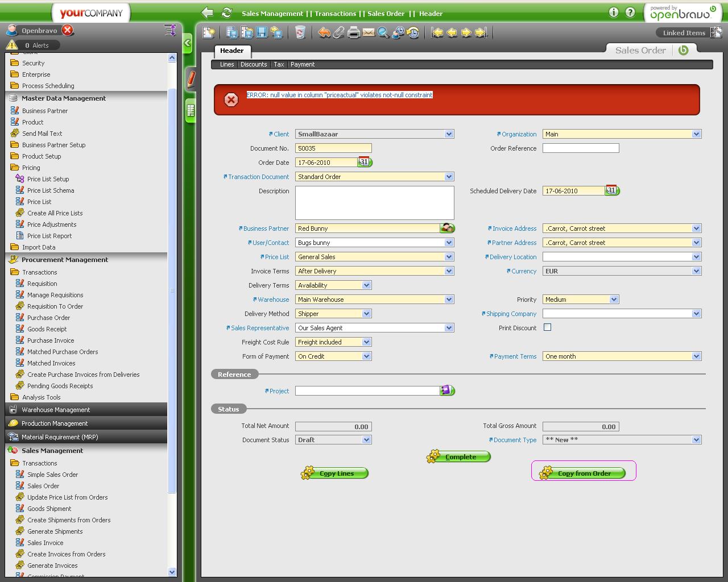
Task: Switch to the Lines tab
Action: [227, 64]
